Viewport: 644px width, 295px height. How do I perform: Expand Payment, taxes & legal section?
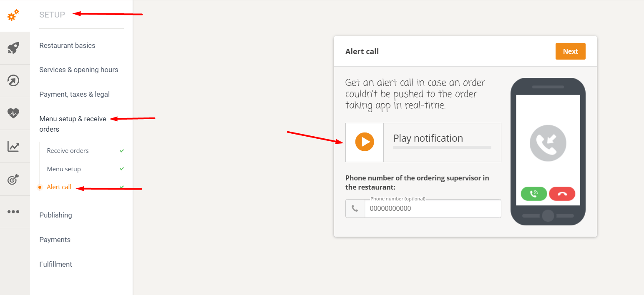click(x=74, y=94)
